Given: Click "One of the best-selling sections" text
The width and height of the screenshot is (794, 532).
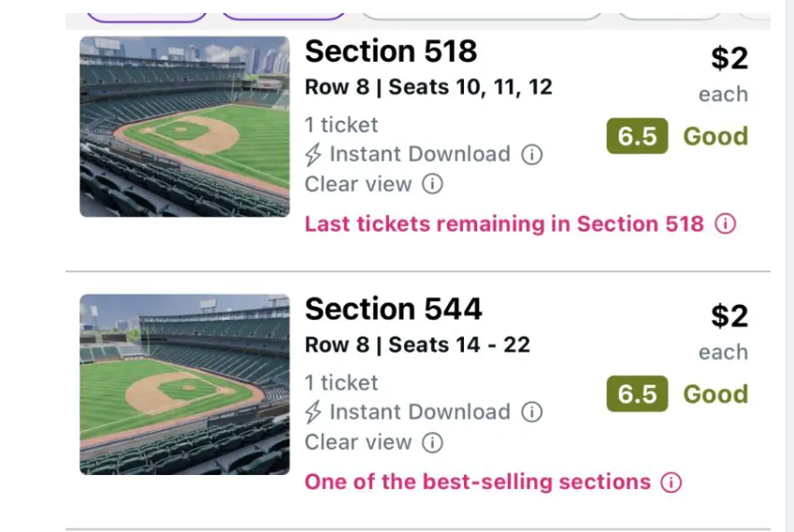Looking at the screenshot, I should point(477,482).
